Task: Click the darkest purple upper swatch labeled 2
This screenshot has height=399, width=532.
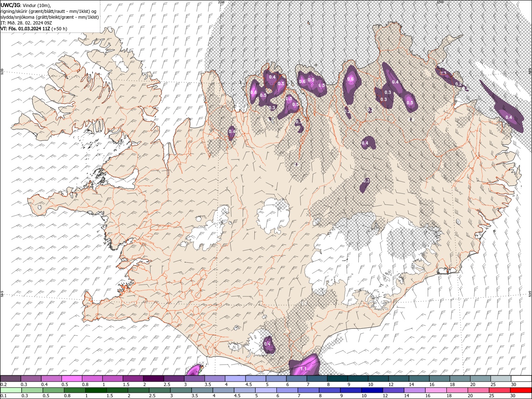Action: pos(153,379)
